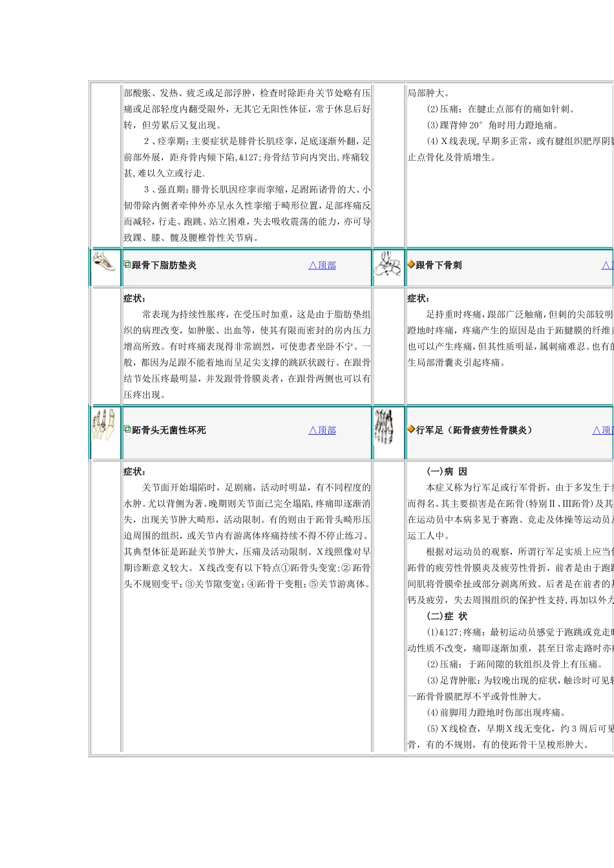Click the heading 跟骨下骨刺

[439, 265]
